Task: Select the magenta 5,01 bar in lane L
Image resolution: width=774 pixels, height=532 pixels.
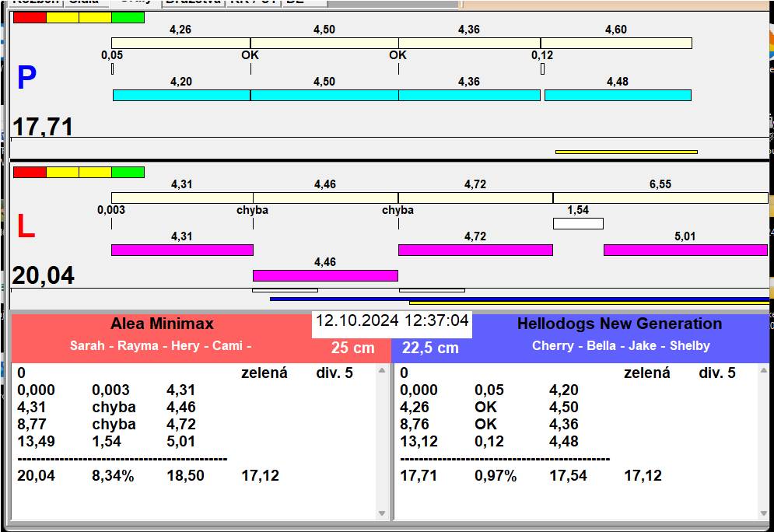Action: 685,250
